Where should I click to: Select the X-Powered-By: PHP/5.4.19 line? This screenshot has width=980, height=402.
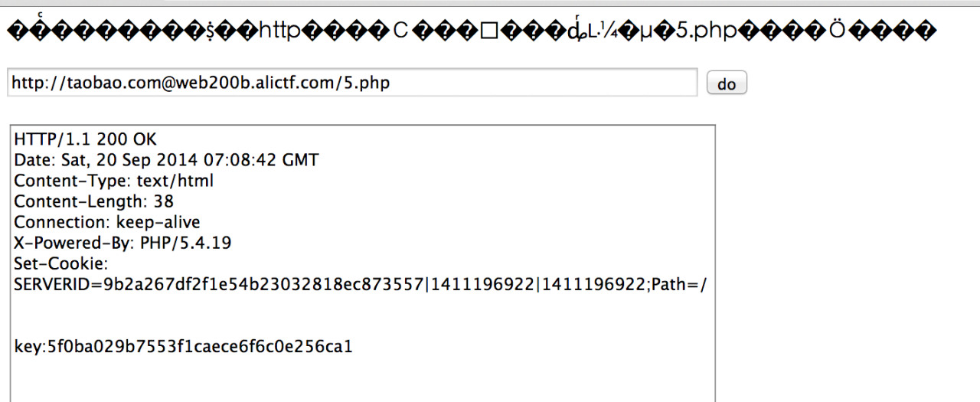click(x=122, y=243)
